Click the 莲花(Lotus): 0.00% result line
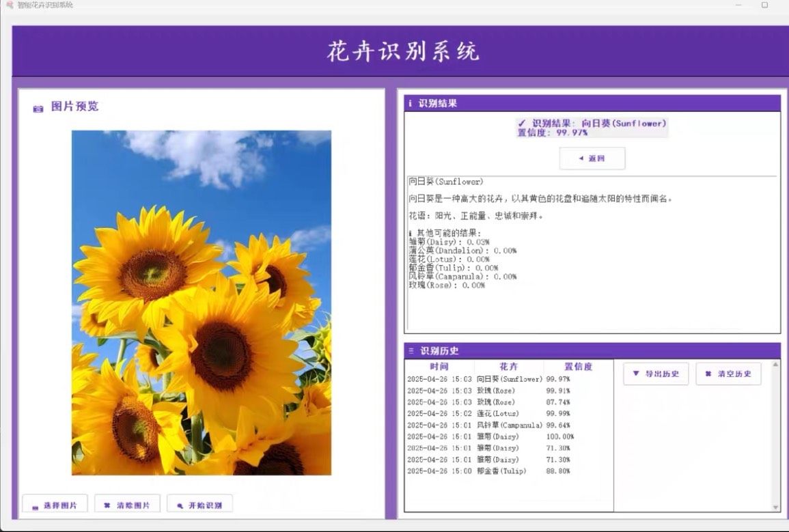The height and width of the screenshot is (532, 789). pyautogui.click(x=449, y=259)
